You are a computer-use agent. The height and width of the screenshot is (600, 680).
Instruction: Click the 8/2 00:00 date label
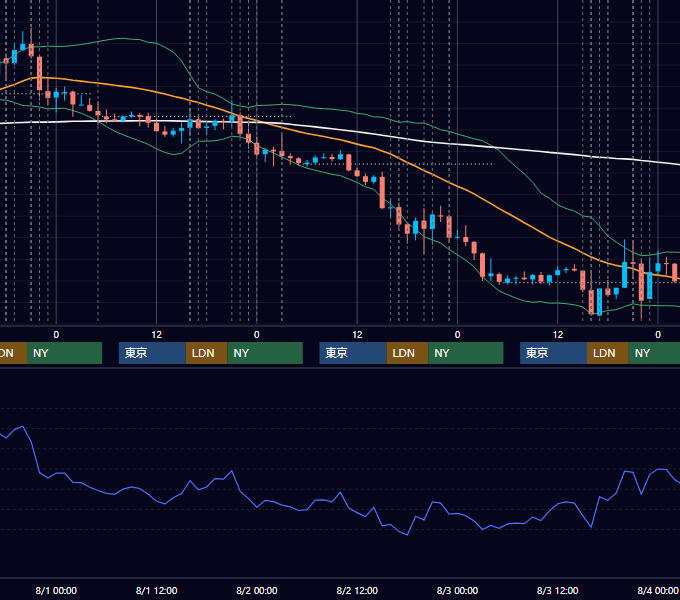click(x=257, y=590)
